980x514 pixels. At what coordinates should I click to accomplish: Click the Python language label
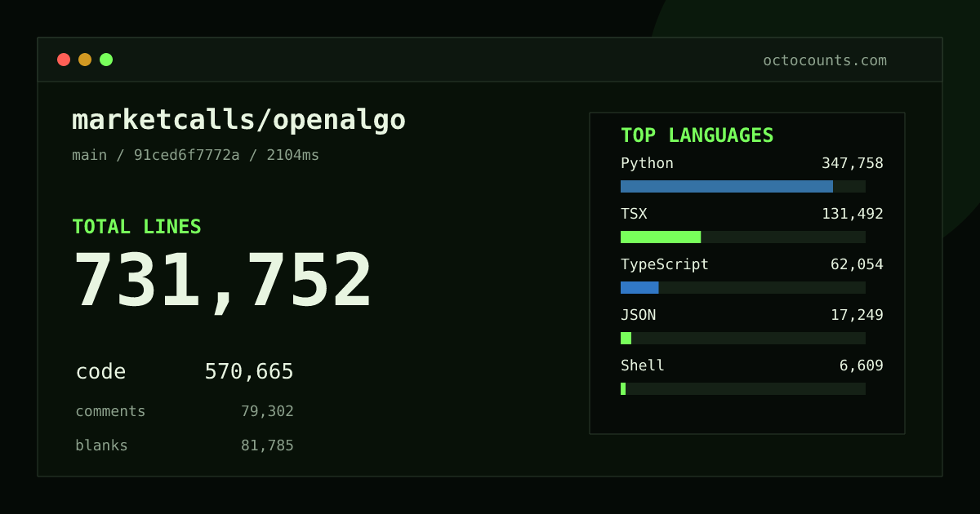click(647, 163)
